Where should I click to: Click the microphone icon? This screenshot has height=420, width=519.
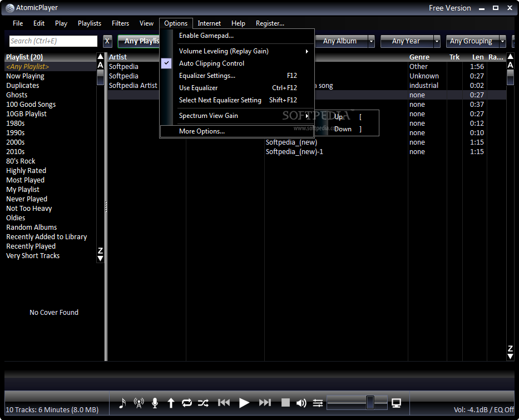155,403
